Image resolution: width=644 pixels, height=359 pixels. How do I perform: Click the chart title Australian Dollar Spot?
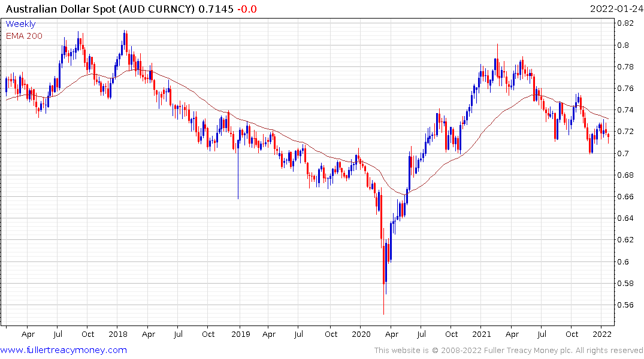61,9
